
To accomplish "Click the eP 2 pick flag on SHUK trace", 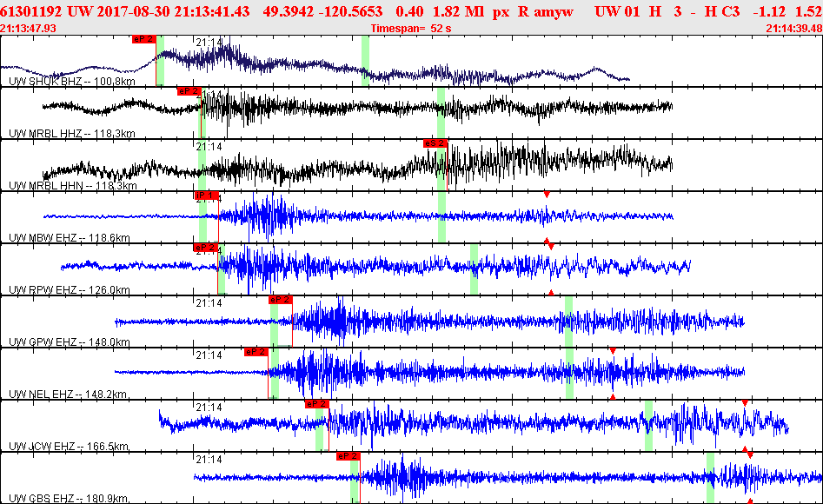I will point(143,39).
